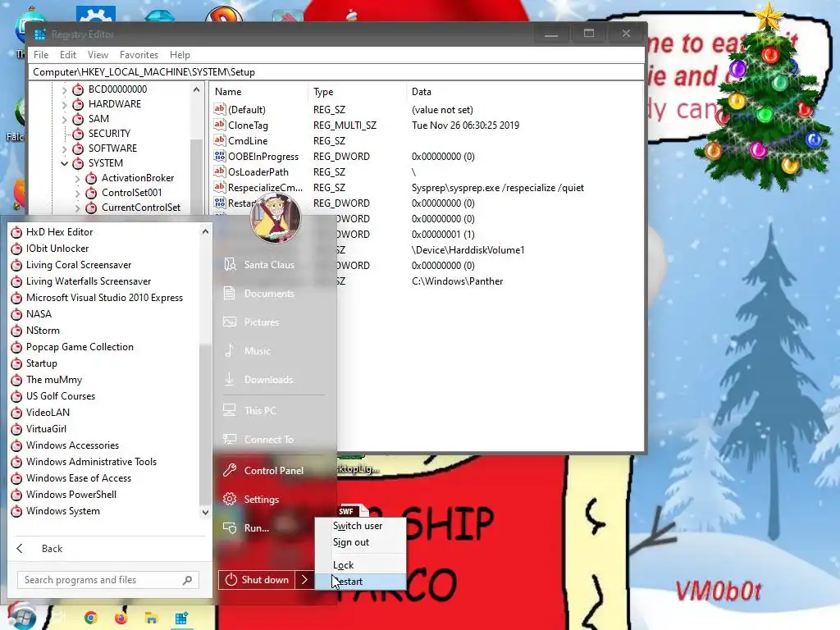This screenshot has height=630, width=840.
Task: Choose Restart from power menu
Action: pos(360,582)
